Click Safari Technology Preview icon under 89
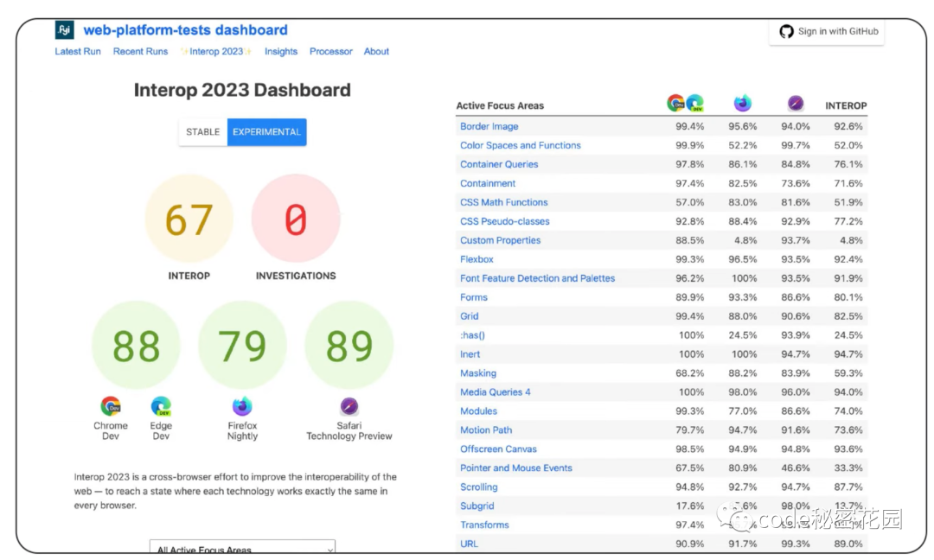 349,406
